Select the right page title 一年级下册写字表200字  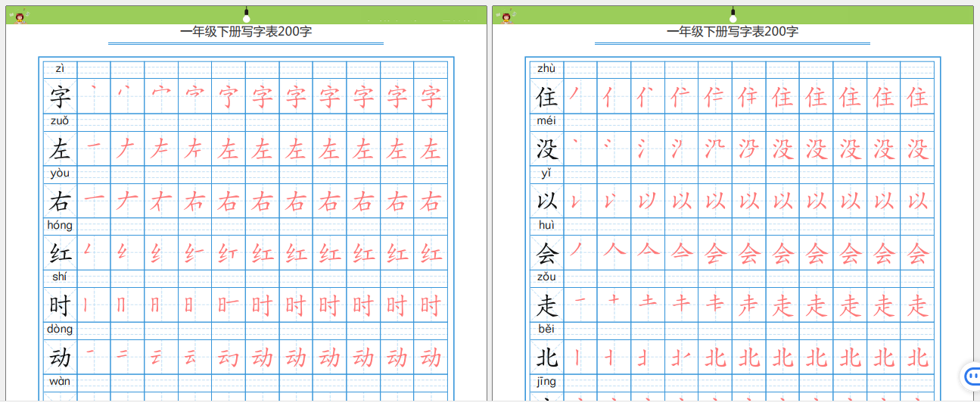click(x=733, y=32)
